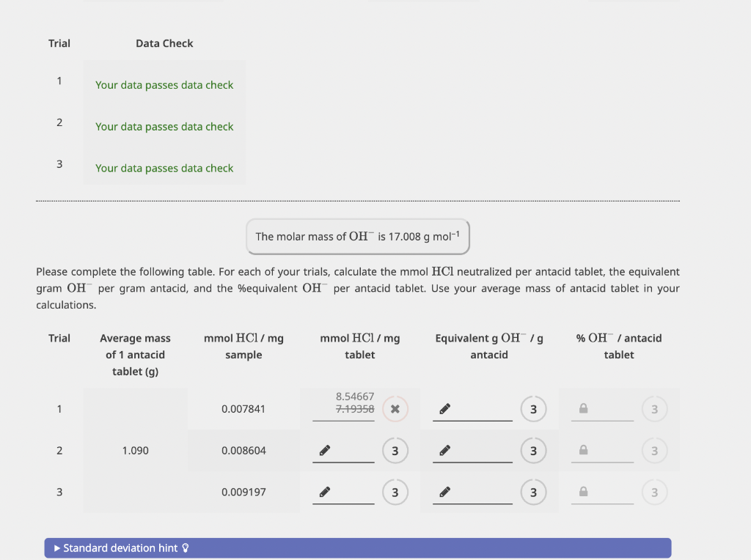Select the pencil edit icon for Trial 1 Equivalent g OH
The width and height of the screenshot is (751, 560).
[x=443, y=409]
